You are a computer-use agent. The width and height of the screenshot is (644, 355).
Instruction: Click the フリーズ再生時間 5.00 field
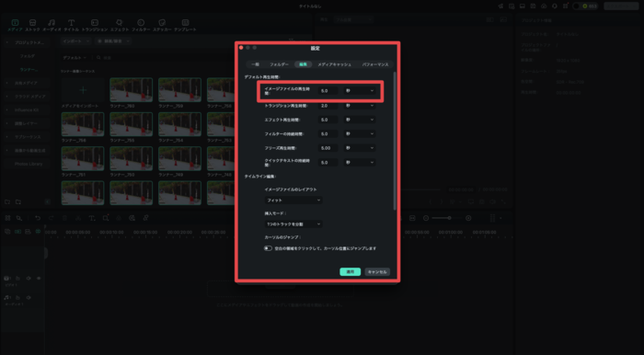pyautogui.click(x=328, y=148)
